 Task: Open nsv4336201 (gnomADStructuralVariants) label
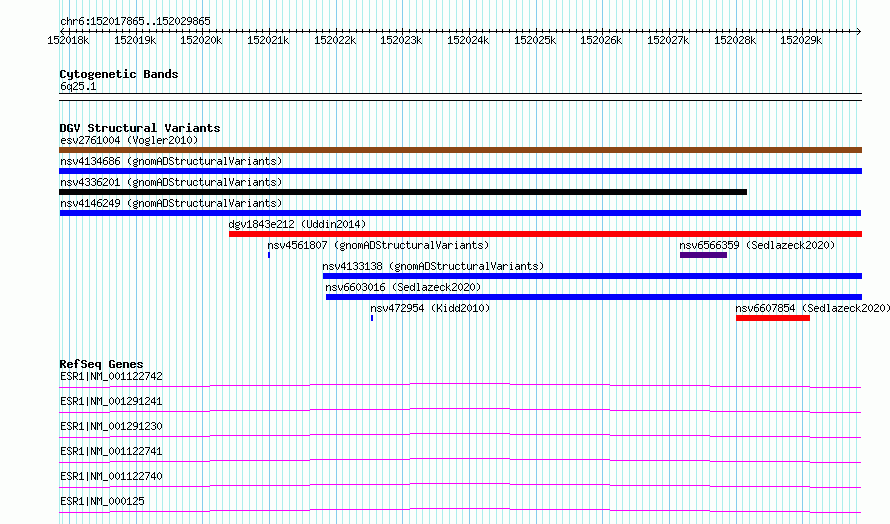click(x=171, y=182)
